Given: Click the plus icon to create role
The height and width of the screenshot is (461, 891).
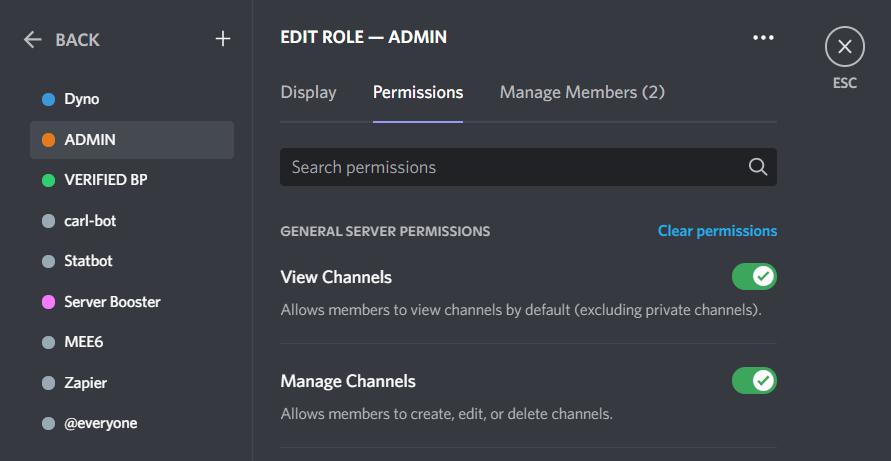Looking at the screenshot, I should [223, 39].
